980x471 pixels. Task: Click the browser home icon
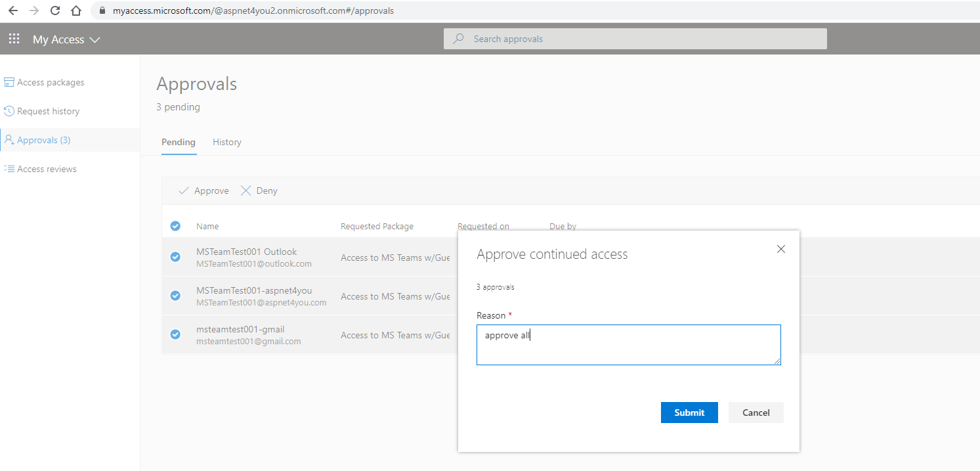point(76,11)
